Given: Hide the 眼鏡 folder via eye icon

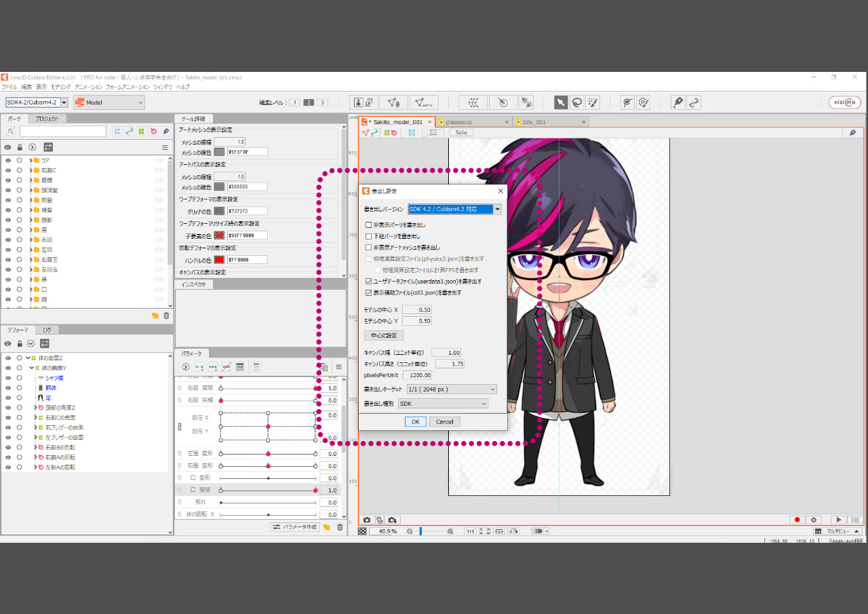Looking at the screenshot, I should (8, 180).
